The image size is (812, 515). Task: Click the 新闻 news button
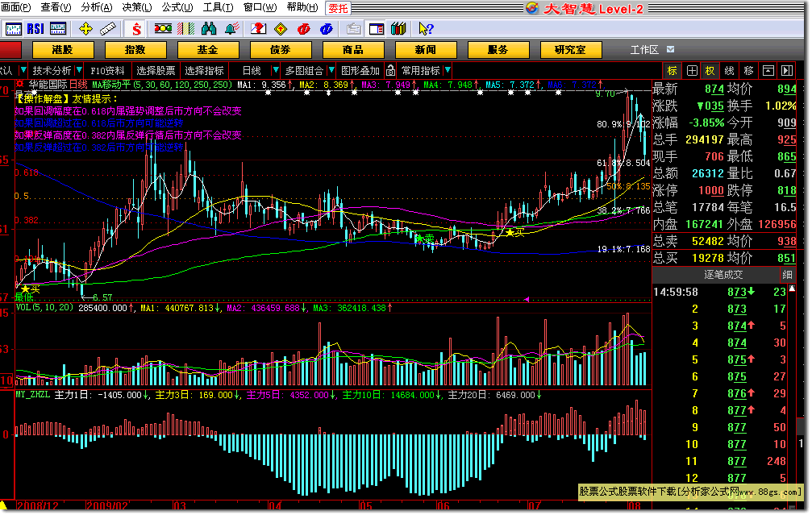[426, 50]
